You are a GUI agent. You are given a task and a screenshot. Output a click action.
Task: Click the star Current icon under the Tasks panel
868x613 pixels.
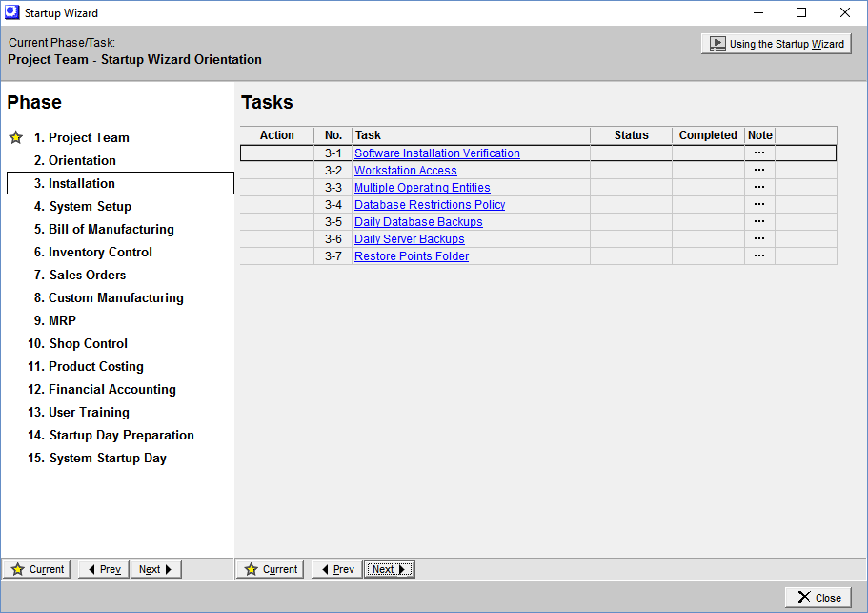(253, 568)
